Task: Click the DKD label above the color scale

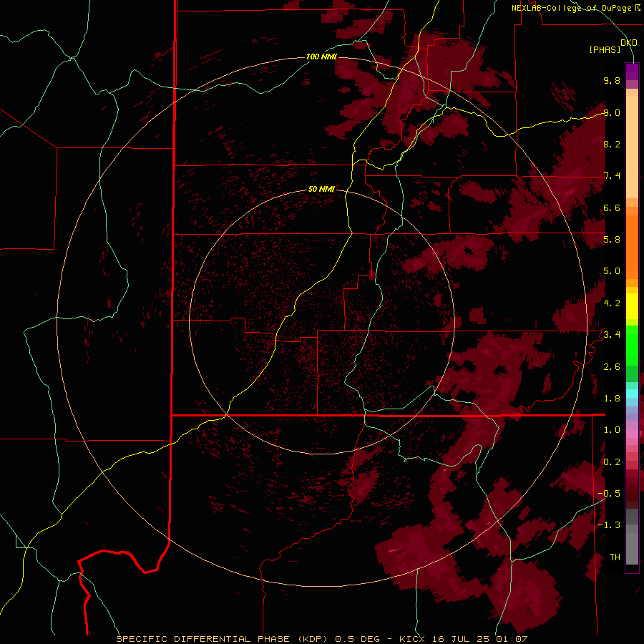Action: (629, 43)
